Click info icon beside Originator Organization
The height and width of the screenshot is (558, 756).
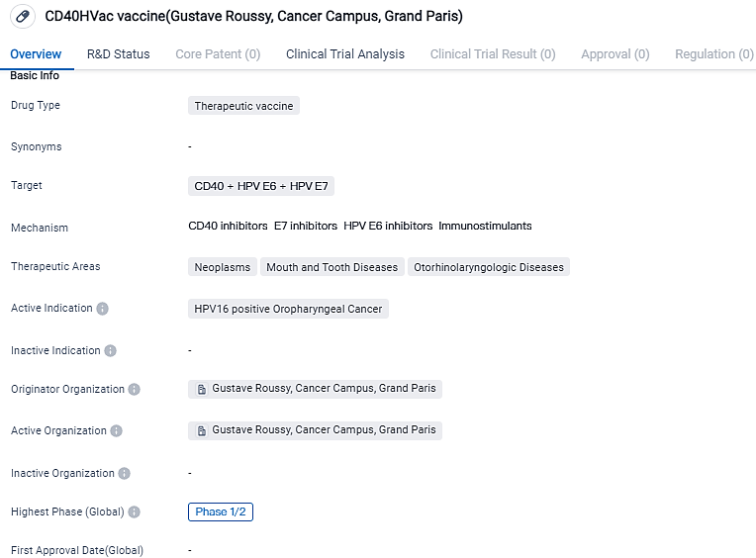click(x=135, y=390)
